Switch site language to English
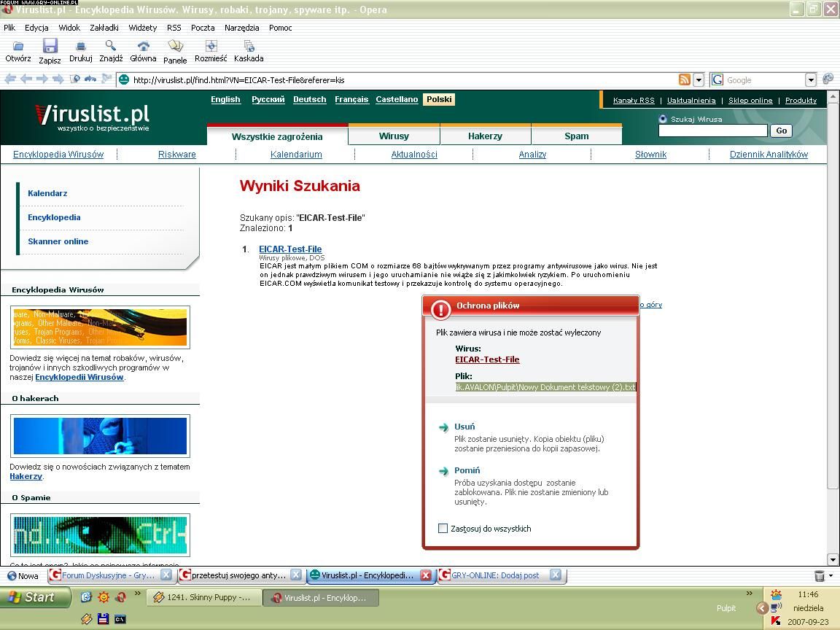Viewport: 840px width, 630px height. click(x=225, y=100)
